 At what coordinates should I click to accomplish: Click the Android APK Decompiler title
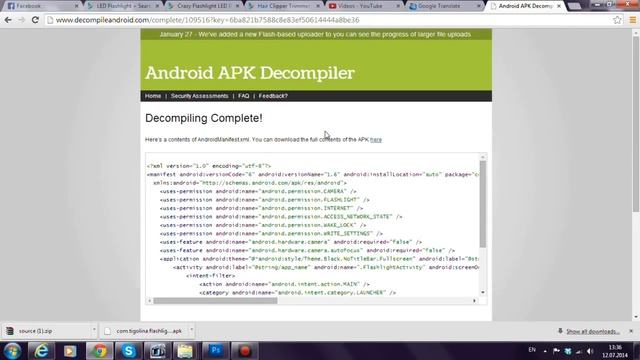click(x=250, y=73)
